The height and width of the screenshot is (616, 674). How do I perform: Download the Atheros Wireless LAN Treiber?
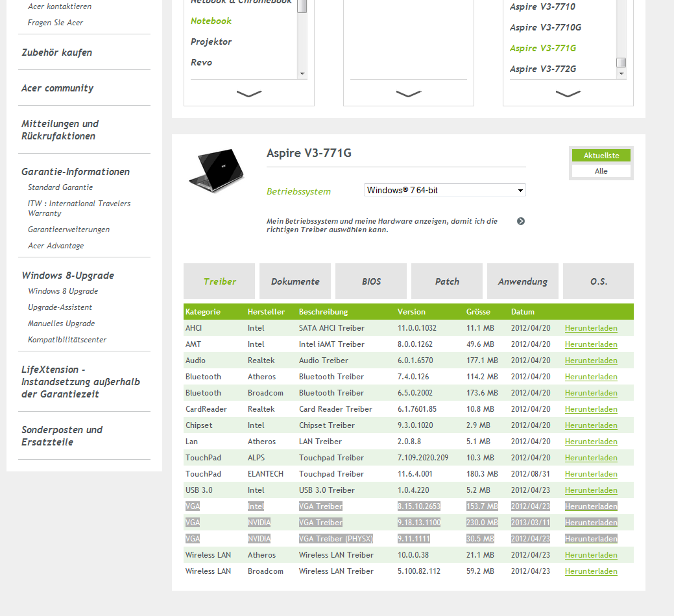(x=591, y=555)
